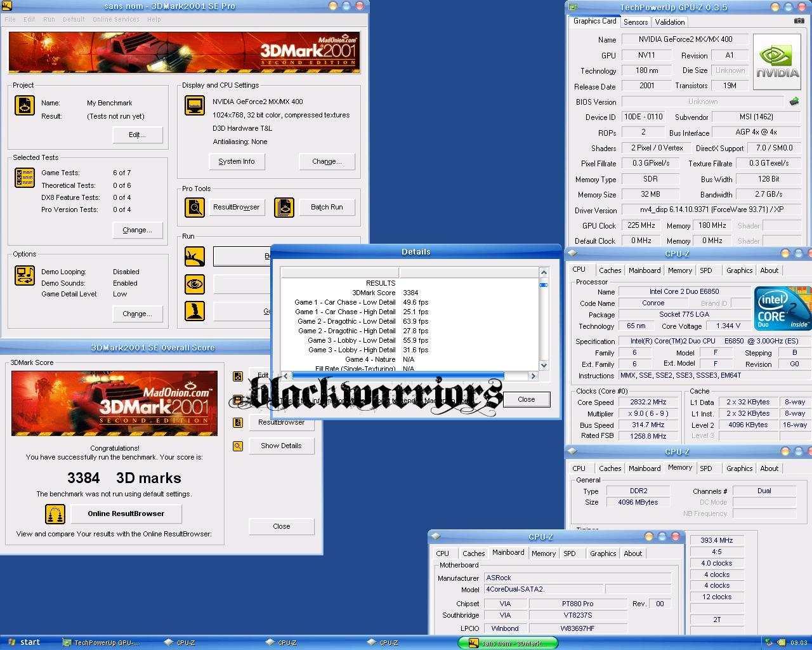Close the Details dialog with its Close button
This screenshot has height=650, width=812.
pos(526,400)
